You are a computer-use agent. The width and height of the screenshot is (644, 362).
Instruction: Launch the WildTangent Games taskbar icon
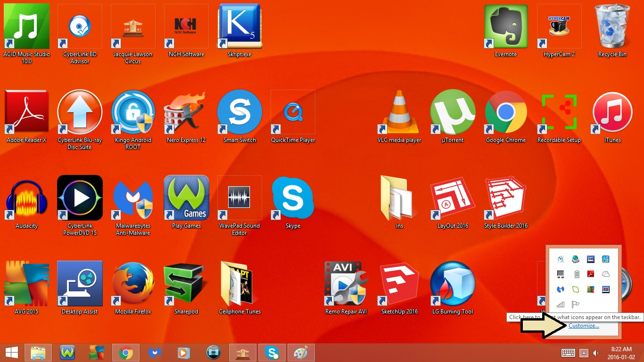click(x=67, y=353)
